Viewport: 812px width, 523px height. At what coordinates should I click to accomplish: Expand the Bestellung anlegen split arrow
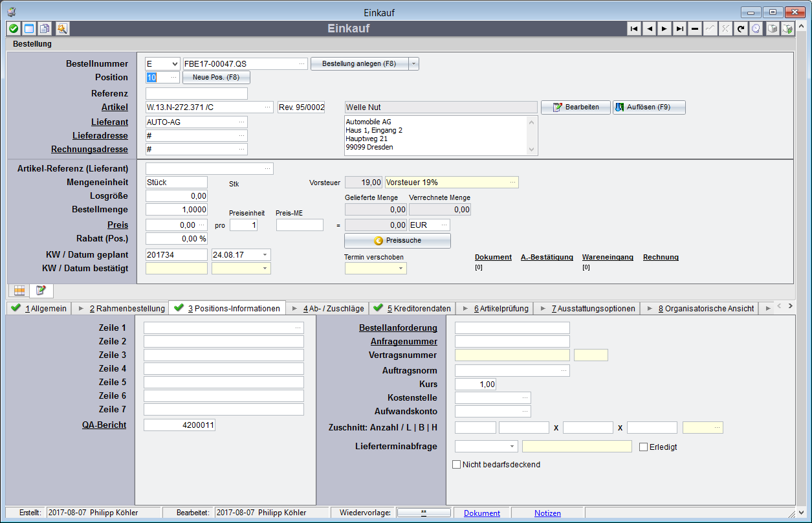tap(414, 63)
